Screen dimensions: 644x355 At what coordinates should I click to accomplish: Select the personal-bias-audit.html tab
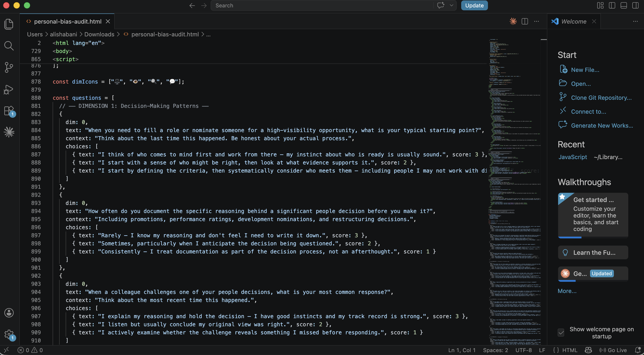point(67,21)
